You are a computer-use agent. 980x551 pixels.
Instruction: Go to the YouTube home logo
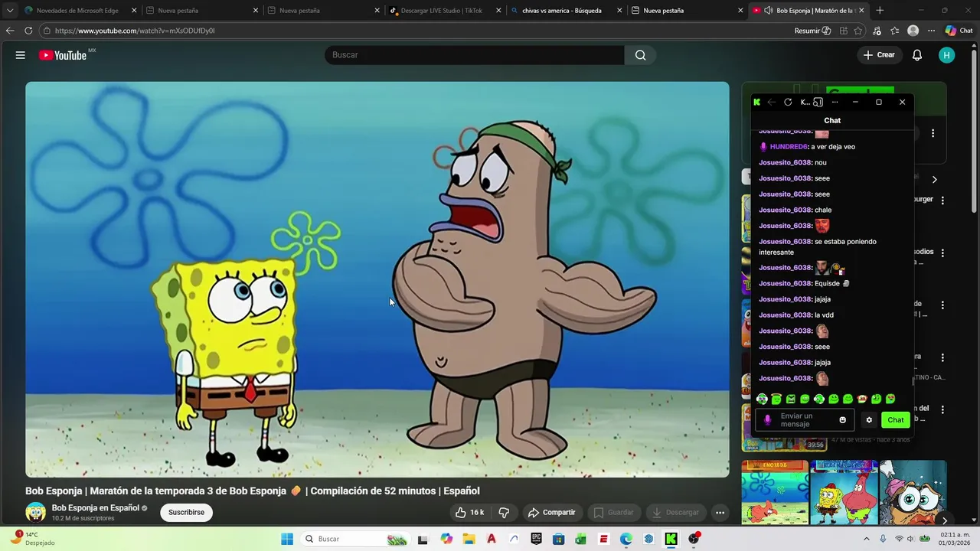[x=64, y=55]
